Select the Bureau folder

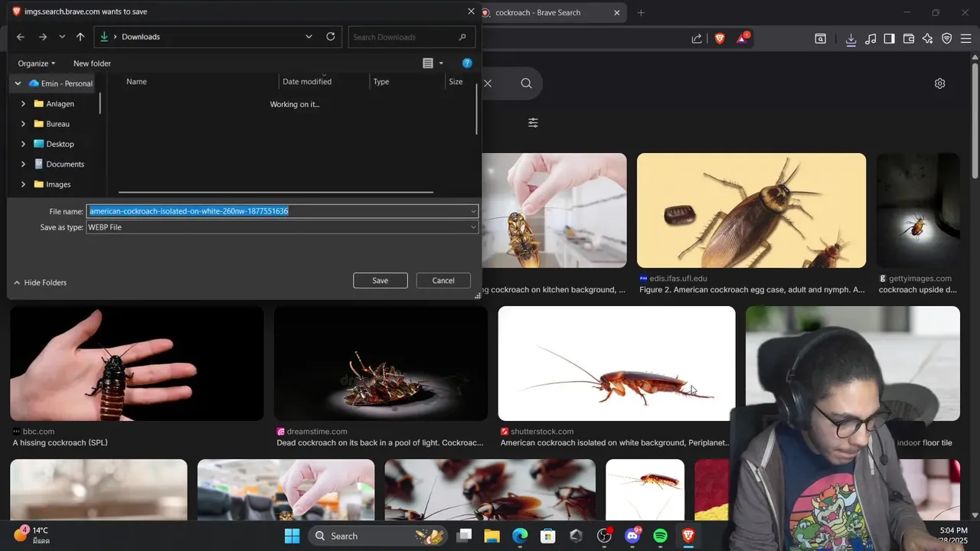[57, 124]
